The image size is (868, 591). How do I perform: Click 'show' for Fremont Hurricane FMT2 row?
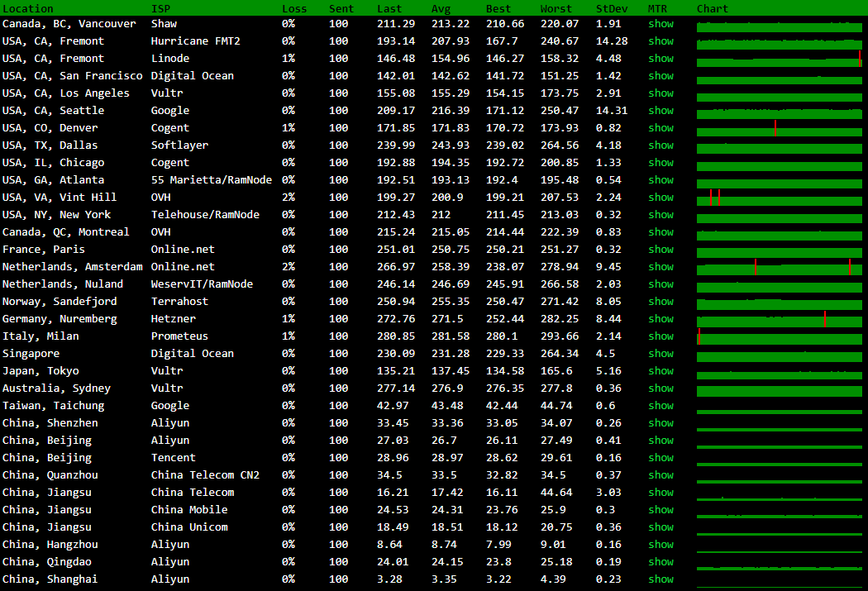point(661,41)
